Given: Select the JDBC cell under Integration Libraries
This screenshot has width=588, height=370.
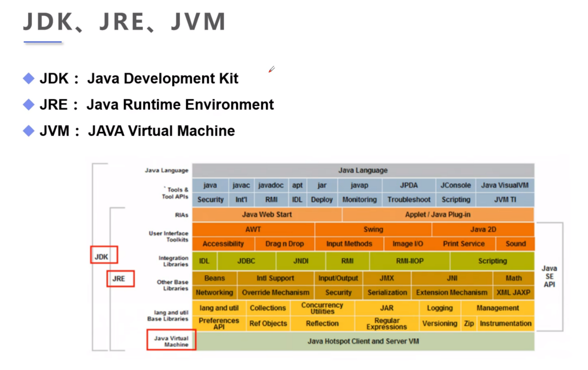Looking at the screenshot, I should click(x=247, y=261).
